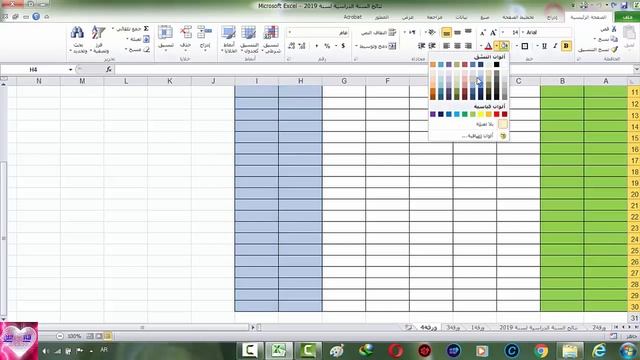
Task: Open the font size 14 dropdown
Action: (x=503, y=32)
